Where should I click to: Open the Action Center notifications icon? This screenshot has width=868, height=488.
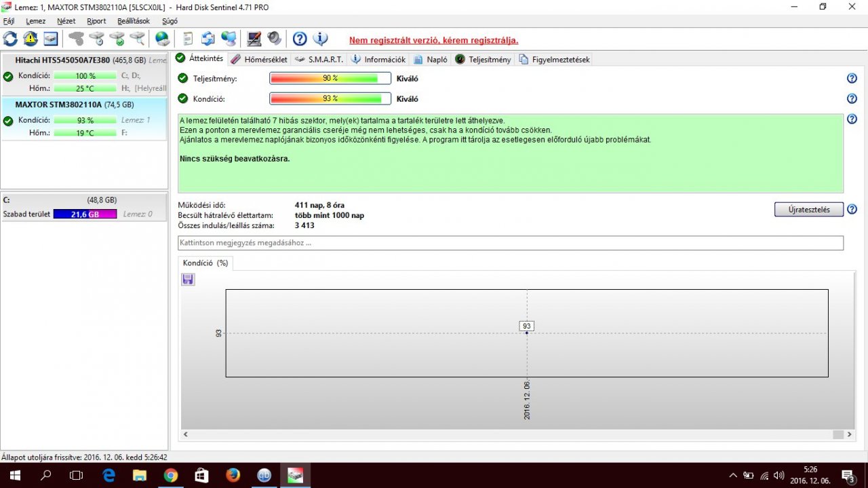pyautogui.click(x=848, y=475)
